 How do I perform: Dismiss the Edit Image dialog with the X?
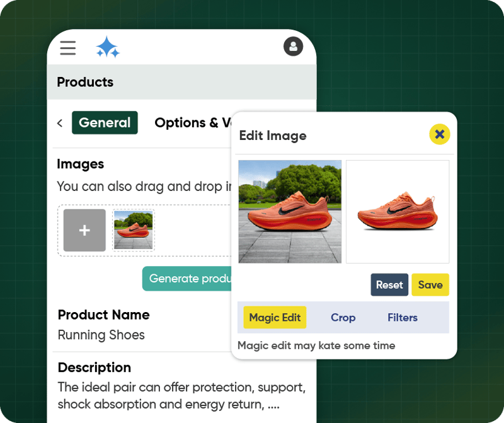click(440, 134)
